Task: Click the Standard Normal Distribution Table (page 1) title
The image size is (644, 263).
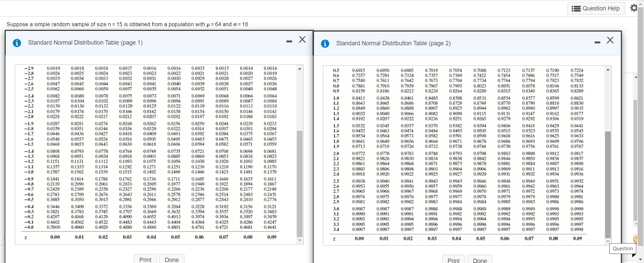Action: point(85,43)
